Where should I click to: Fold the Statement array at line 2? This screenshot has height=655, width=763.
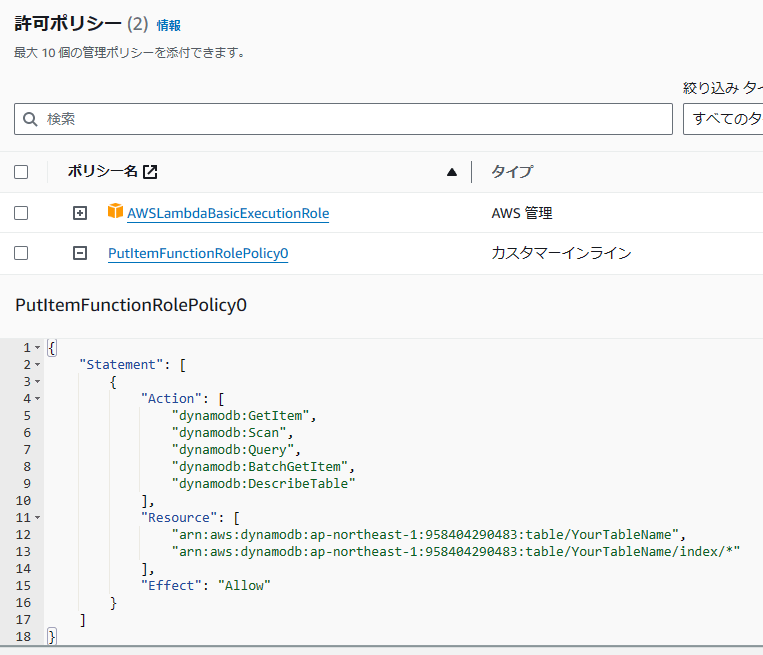tap(38, 365)
